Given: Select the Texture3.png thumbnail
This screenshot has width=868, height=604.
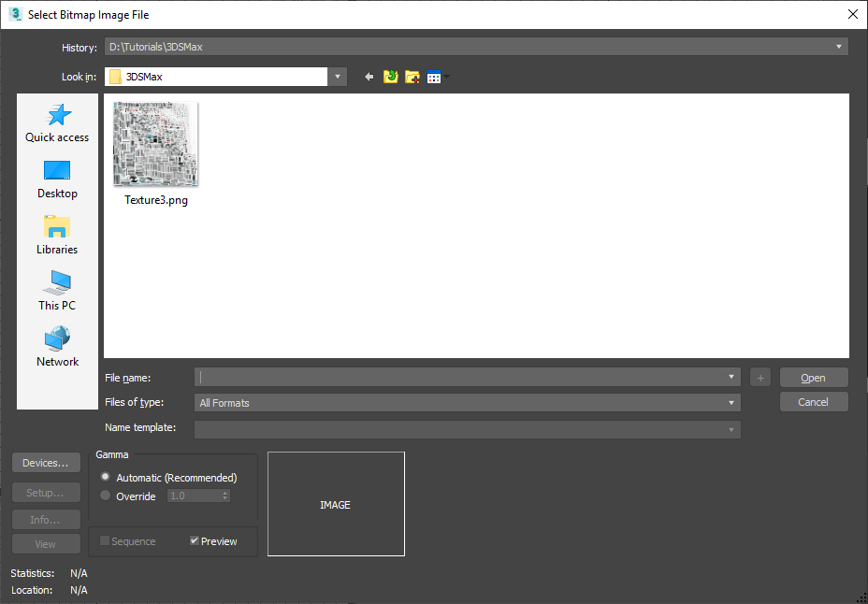Looking at the screenshot, I should [155, 144].
